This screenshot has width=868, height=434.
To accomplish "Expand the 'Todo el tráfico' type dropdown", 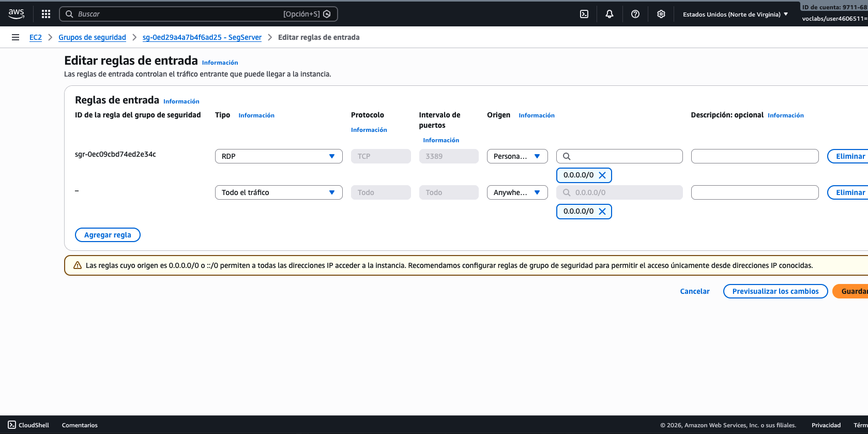I will (279, 192).
